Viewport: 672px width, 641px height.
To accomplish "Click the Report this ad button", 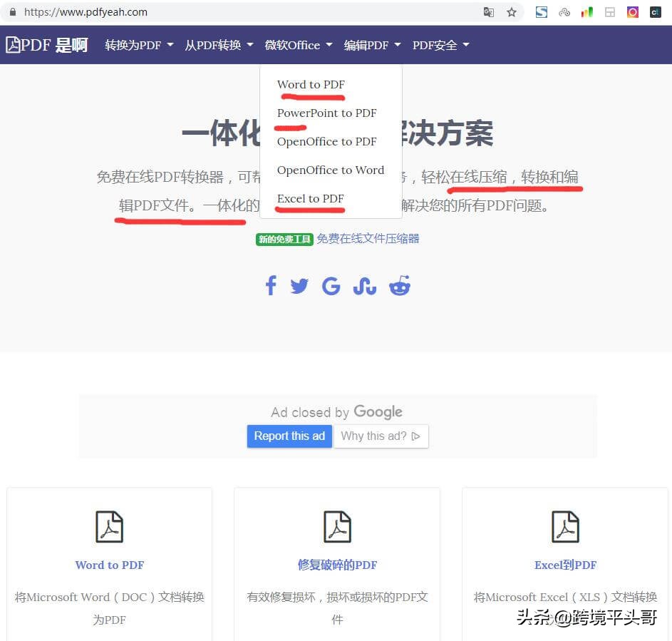I will click(289, 436).
